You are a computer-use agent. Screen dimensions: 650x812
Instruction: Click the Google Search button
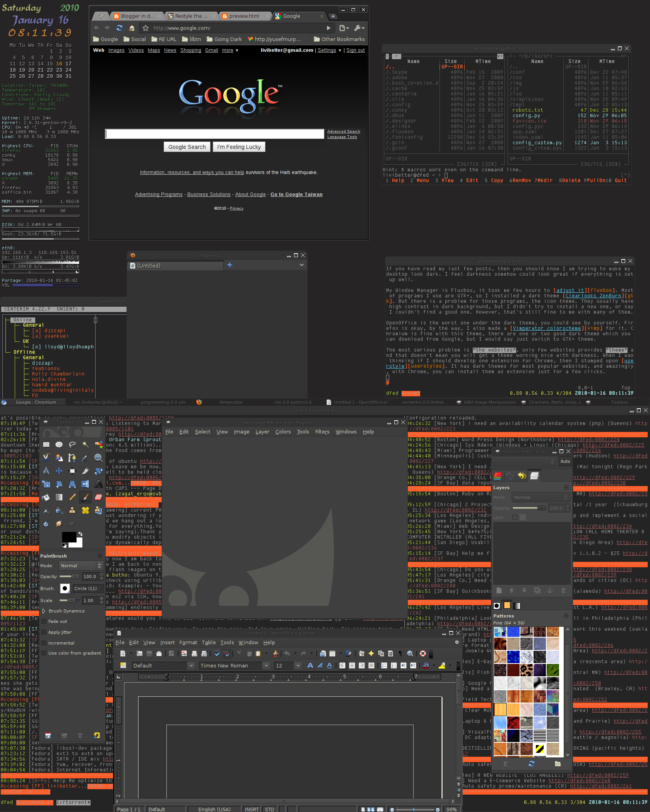(187, 147)
